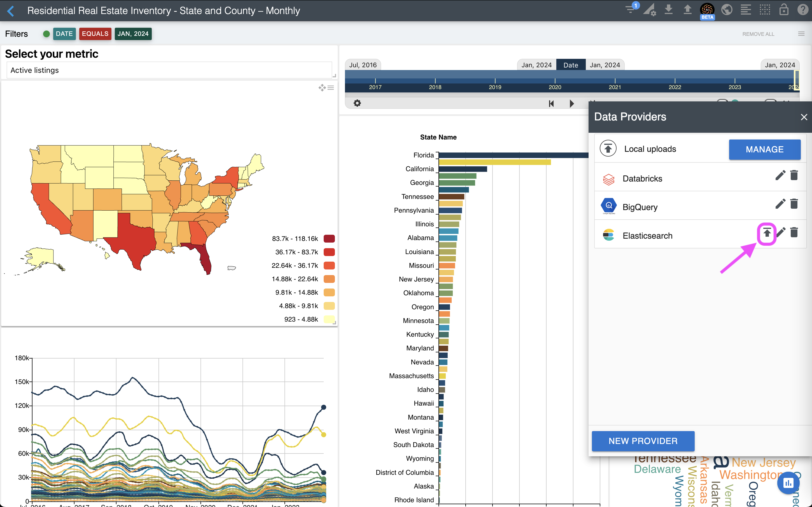Click MANAGE for Local uploads

click(x=764, y=150)
